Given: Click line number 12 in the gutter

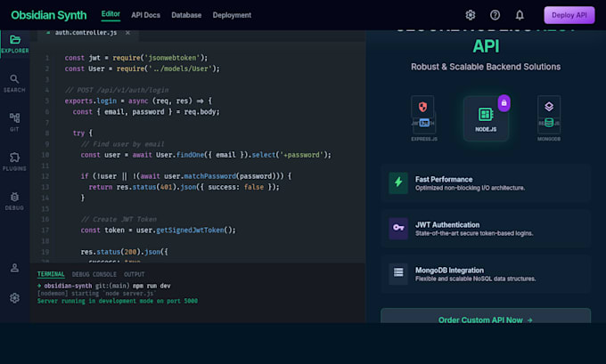Looking at the screenshot, I should pyautogui.click(x=45, y=176).
